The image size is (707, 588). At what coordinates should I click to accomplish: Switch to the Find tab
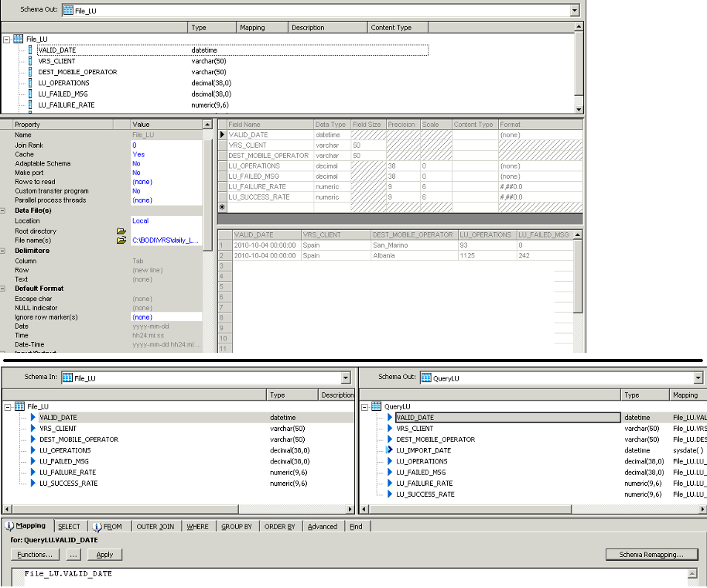[x=356, y=527]
